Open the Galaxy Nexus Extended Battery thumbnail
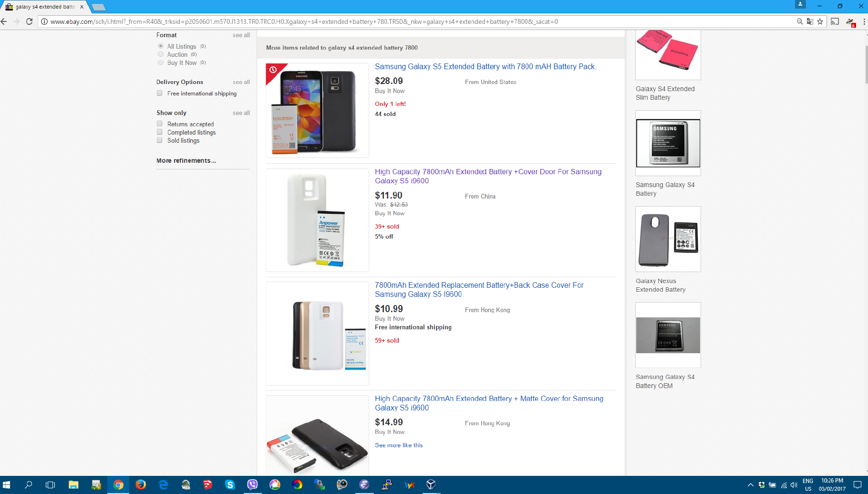 click(x=668, y=239)
